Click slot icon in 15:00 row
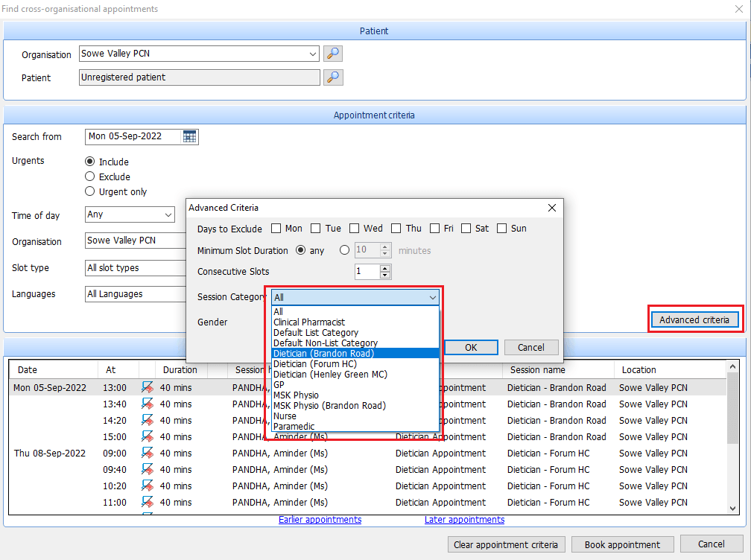 click(148, 436)
